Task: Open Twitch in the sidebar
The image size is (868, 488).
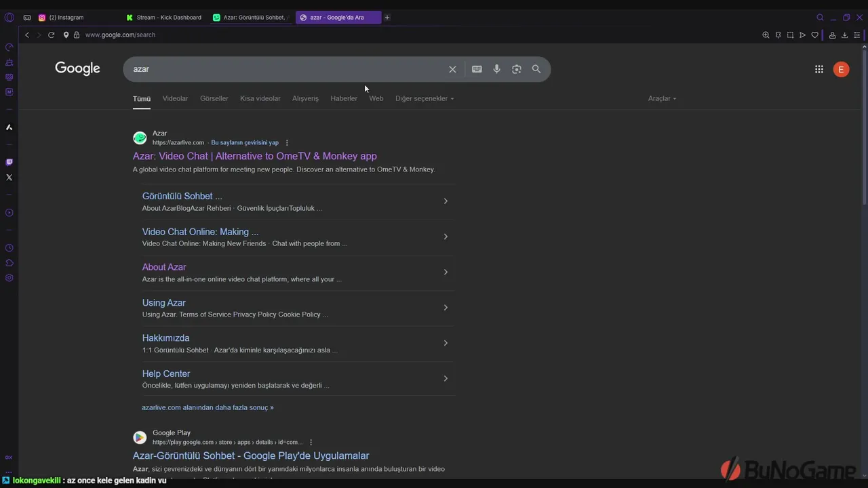Action: (x=9, y=162)
